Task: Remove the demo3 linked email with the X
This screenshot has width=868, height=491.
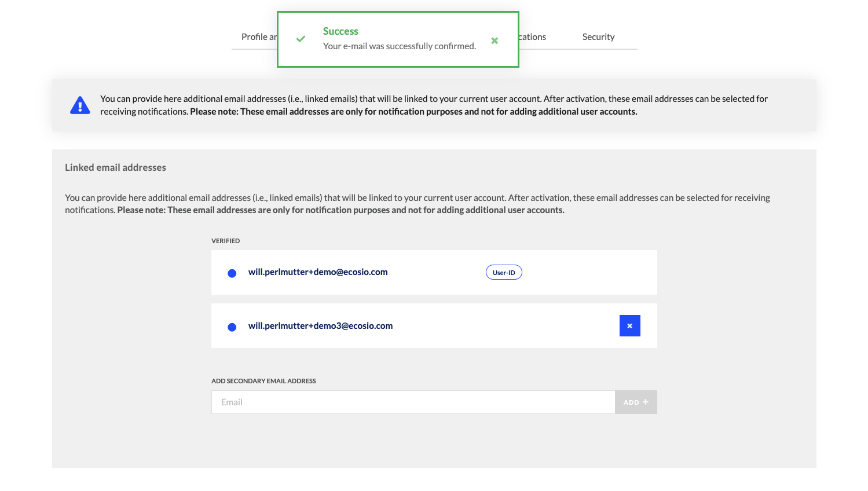Action: [629, 326]
